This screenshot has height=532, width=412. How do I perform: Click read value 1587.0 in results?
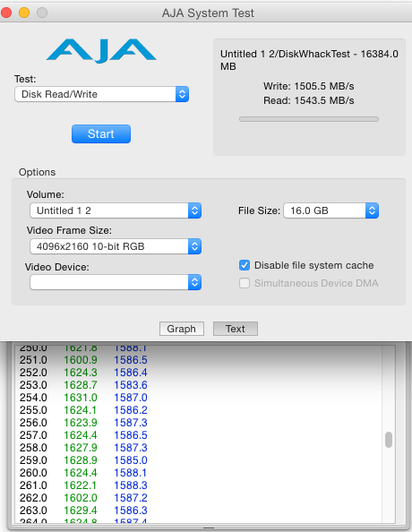click(131, 398)
